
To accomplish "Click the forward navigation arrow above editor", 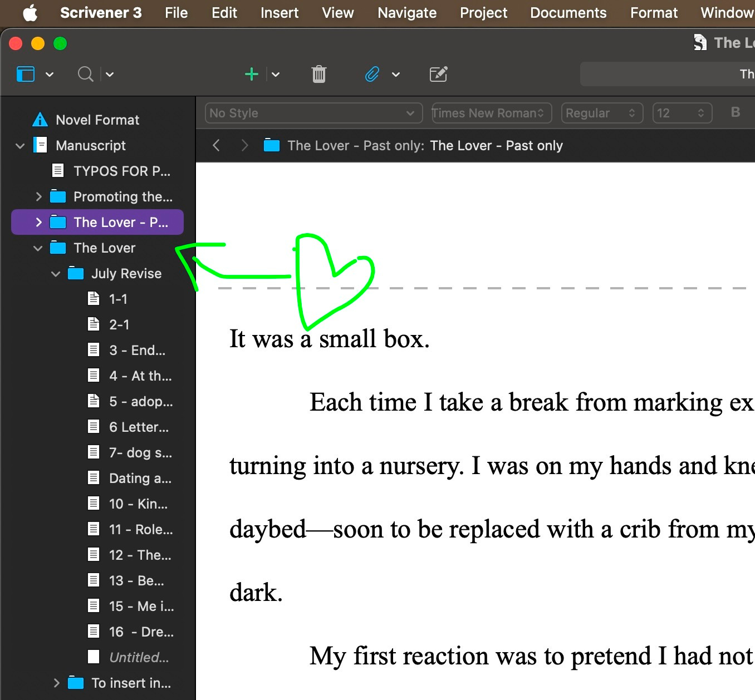I will point(244,145).
